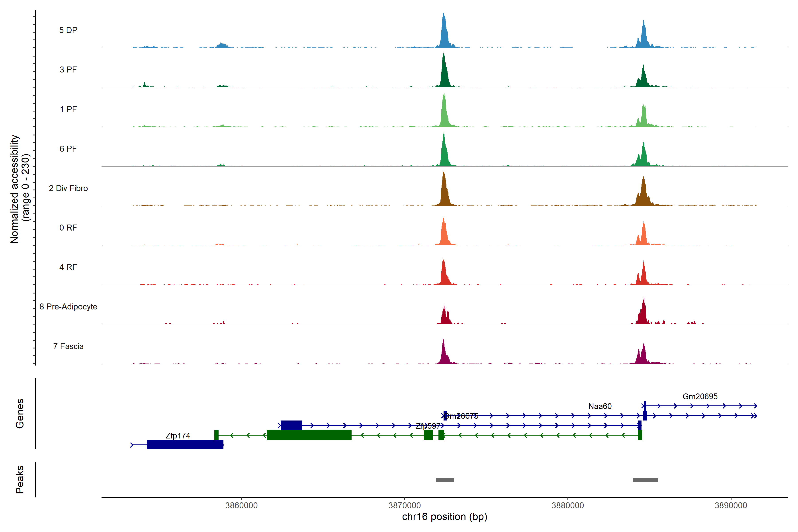Click the 5 DP track label
Screen dimensions: 798x532
tap(68, 30)
